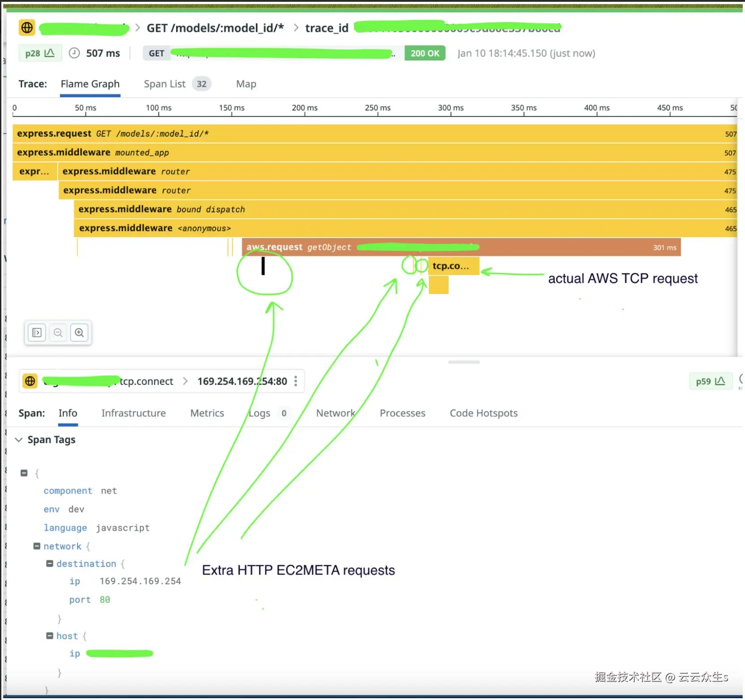Open the Processes tab
Viewport: 745px width, 700px height.
[x=403, y=413]
